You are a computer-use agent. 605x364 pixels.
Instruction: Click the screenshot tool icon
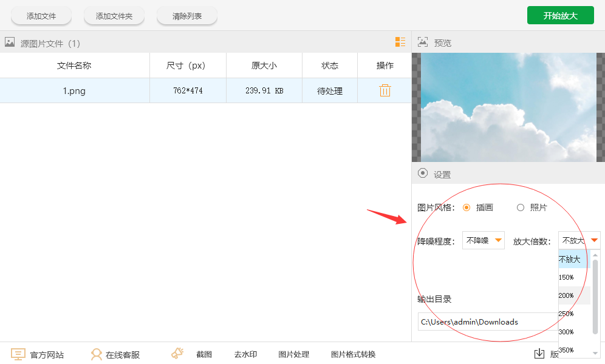[x=177, y=354]
